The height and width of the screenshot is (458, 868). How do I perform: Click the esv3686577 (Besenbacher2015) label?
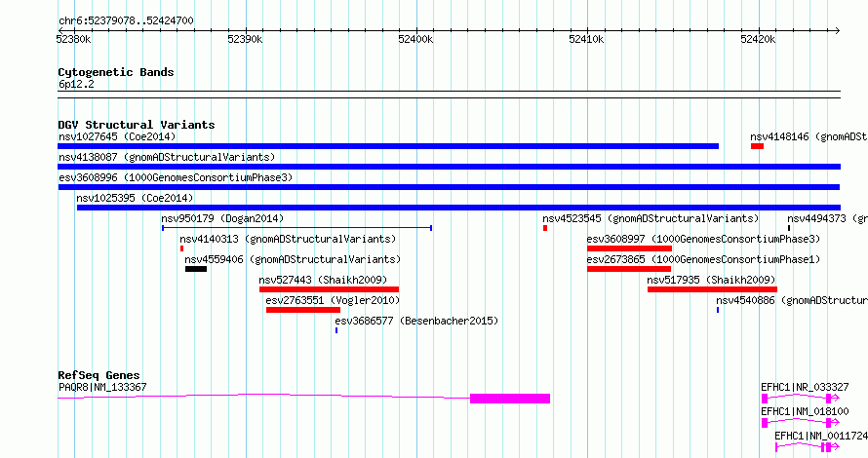[x=416, y=321]
